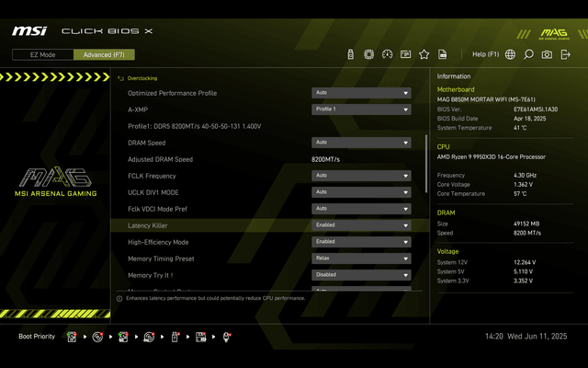Click the 14:20 Wed Jun 11, 2025 clock
Screen dimensions: 588x368
pyautogui.click(x=526, y=337)
